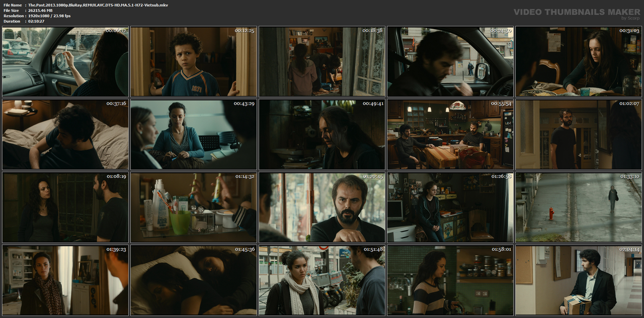The image size is (644, 318).
Task: Select the thumbnail timestamped 01:20:45
Action: pos(322,207)
